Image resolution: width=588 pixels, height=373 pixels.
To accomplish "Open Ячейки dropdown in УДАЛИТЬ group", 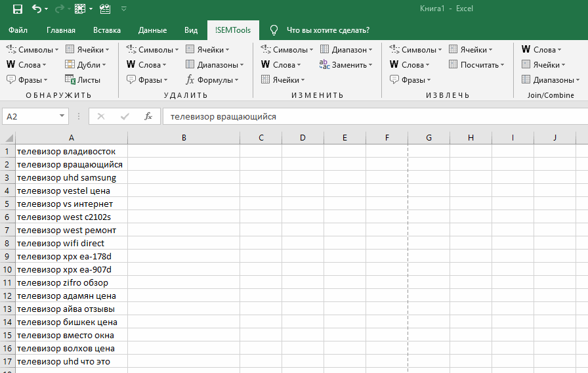I will pos(207,49).
